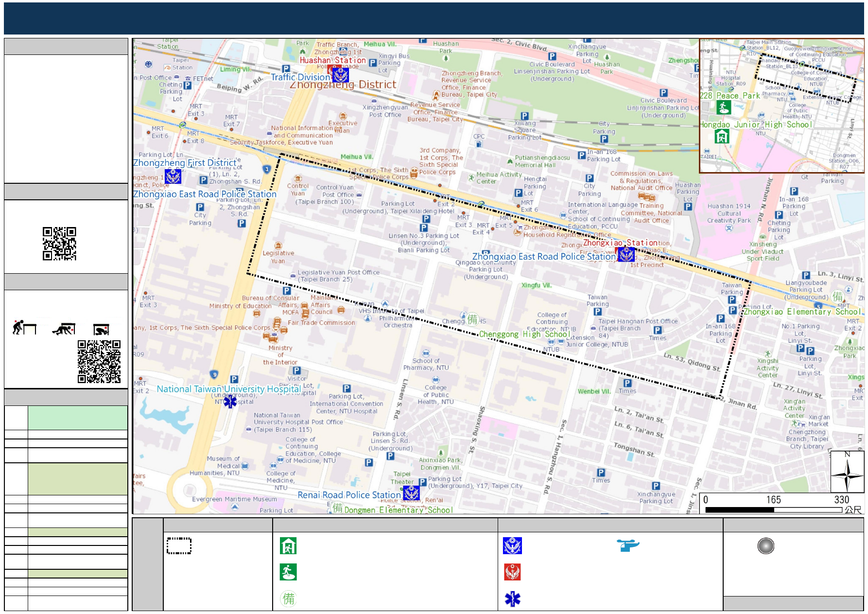Image resolution: width=868 pixels, height=614 pixels.
Task: Click the red "Huashan Station" label
Action: 333,60
